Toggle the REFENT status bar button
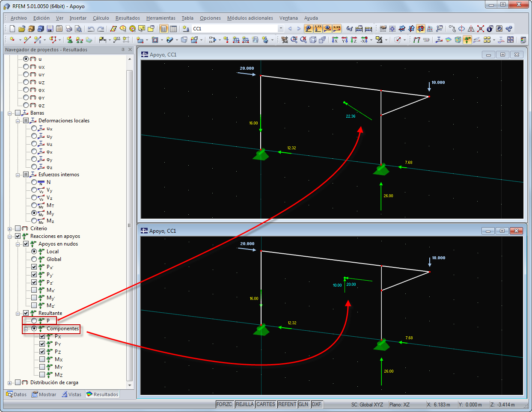532x412 pixels. pos(287,404)
